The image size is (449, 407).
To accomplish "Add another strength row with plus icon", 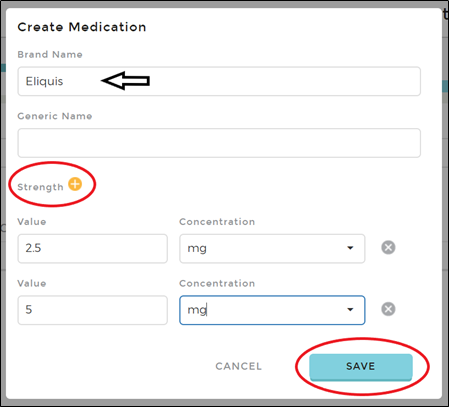I will [75, 184].
